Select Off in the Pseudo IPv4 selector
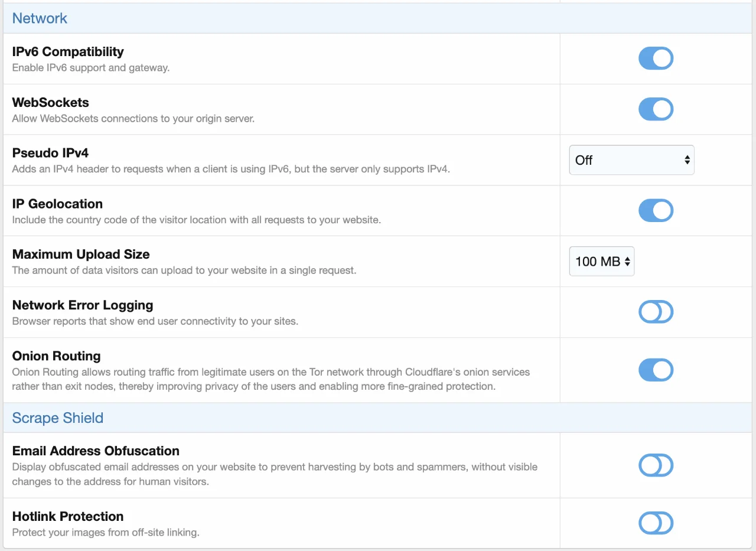 (x=631, y=159)
